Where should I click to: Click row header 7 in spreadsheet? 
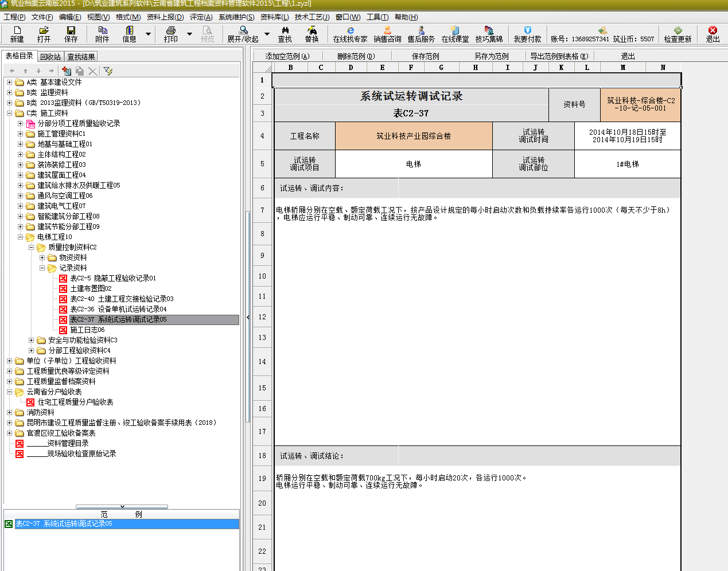click(x=262, y=210)
